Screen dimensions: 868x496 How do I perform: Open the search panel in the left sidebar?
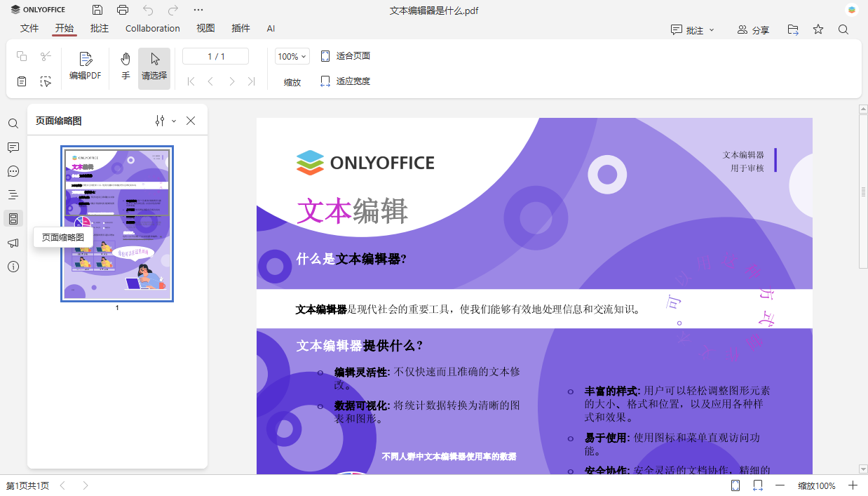(x=13, y=123)
